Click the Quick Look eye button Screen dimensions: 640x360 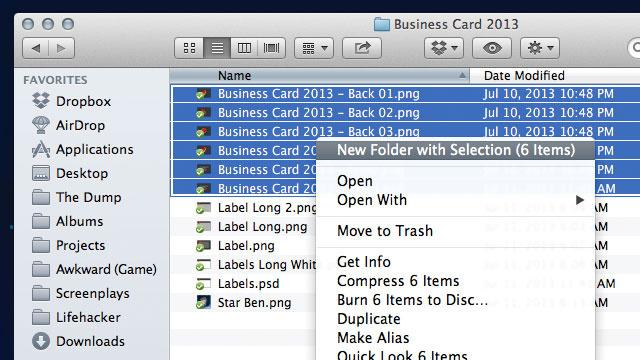click(x=492, y=48)
